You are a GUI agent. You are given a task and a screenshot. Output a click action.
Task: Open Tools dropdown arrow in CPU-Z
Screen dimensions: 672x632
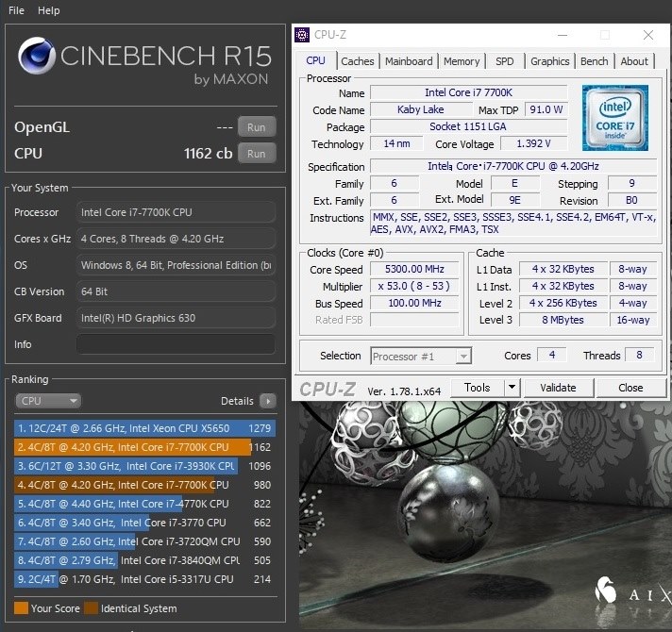pos(512,387)
